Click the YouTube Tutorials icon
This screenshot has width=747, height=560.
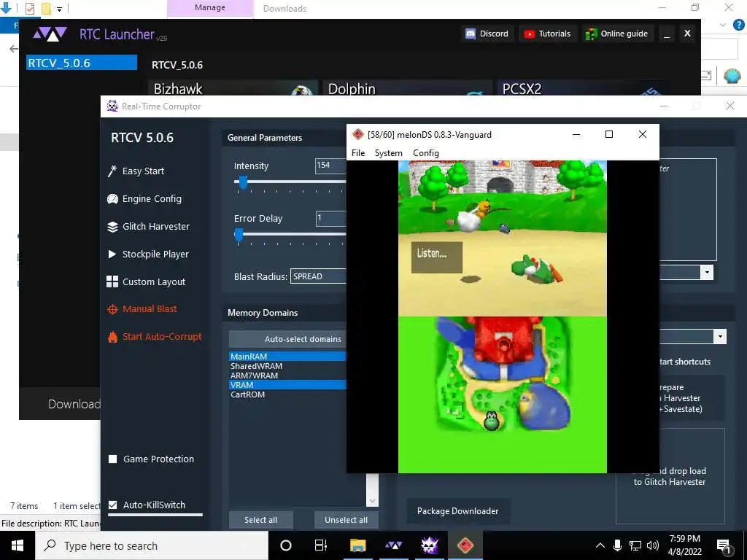pos(530,34)
